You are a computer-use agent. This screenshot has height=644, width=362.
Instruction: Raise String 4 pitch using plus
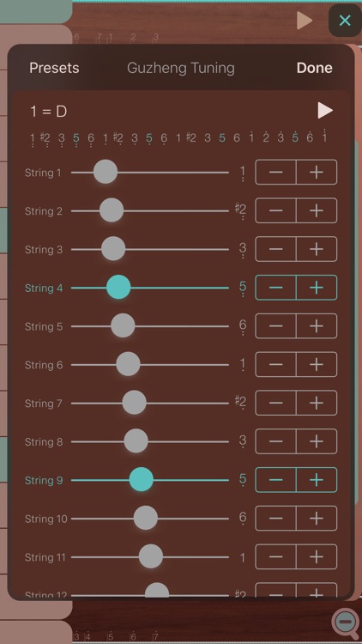click(x=317, y=288)
